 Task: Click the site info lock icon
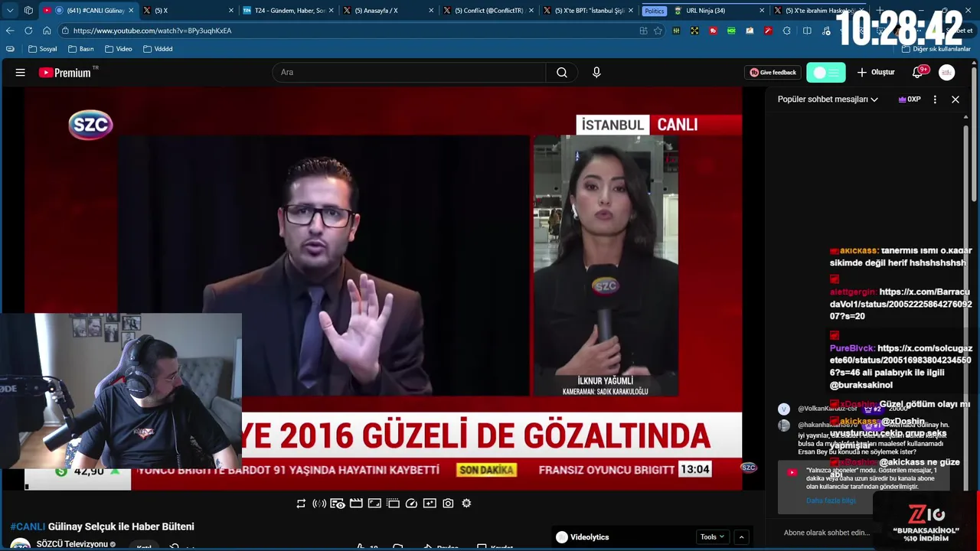(65, 31)
